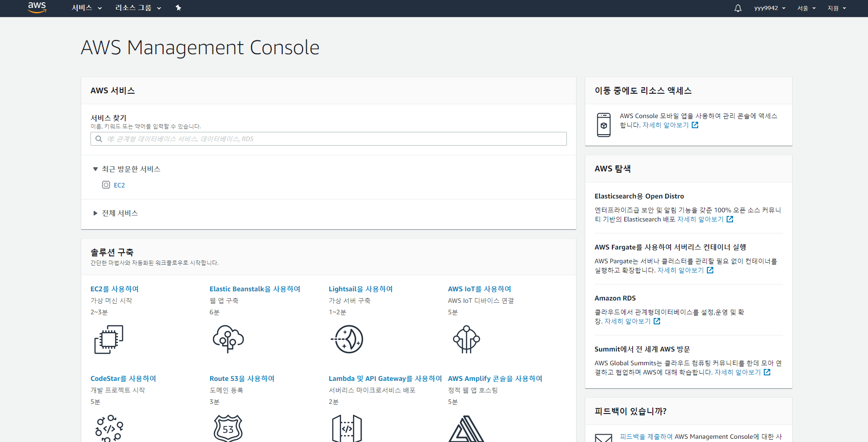Click the Lambda API Gateway icon
Screen dimensions: 868x442
[347, 428]
